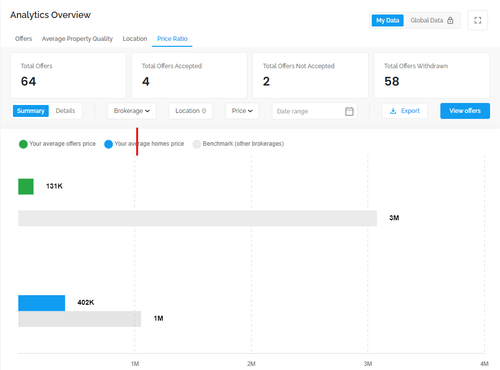Click the '402K' value label
This screenshot has width=500, height=370.
tap(86, 302)
